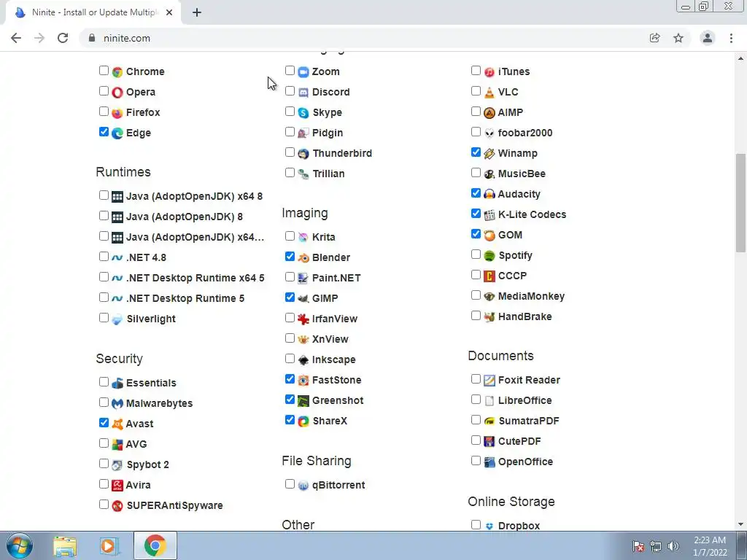This screenshot has width=747, height=560.
Task: Click the Skype app icon
Action: click(303, 113)
